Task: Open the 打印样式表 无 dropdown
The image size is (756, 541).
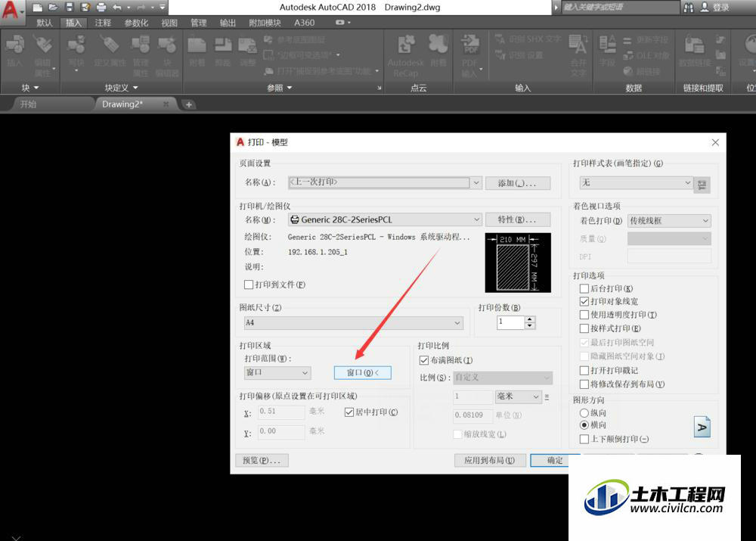Action: [636, 183]
